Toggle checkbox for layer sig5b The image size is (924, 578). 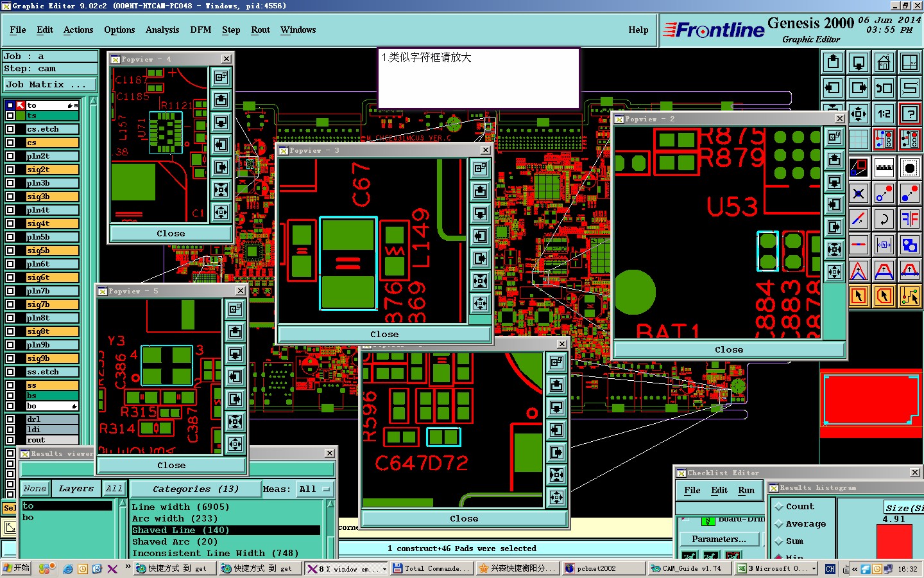point(10,250)
